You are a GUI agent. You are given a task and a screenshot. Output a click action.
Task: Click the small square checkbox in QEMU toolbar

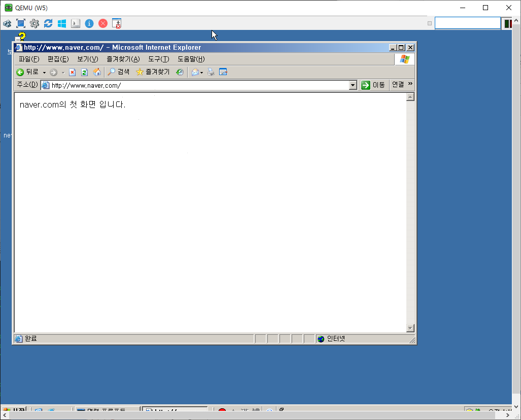pos(430,23)
